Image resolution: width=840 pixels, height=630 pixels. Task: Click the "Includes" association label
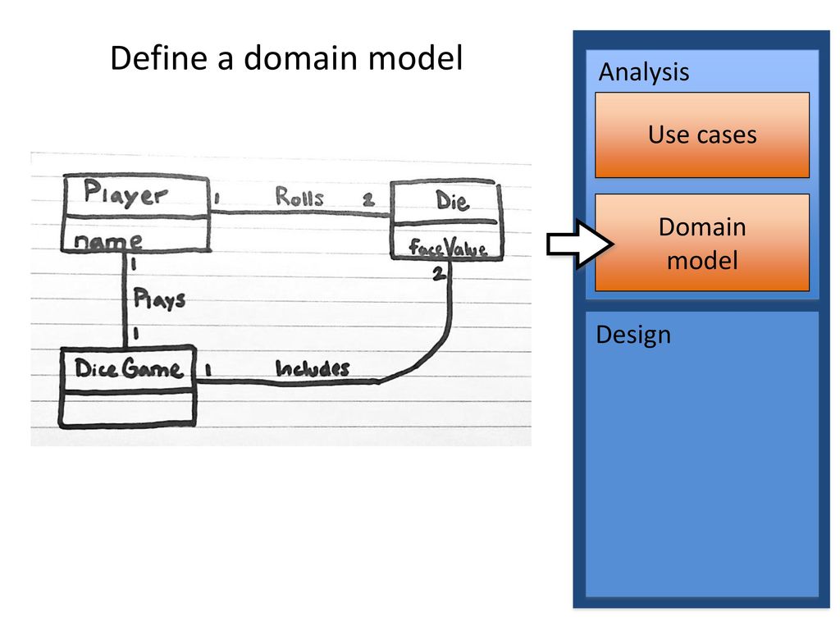[313, 367]
